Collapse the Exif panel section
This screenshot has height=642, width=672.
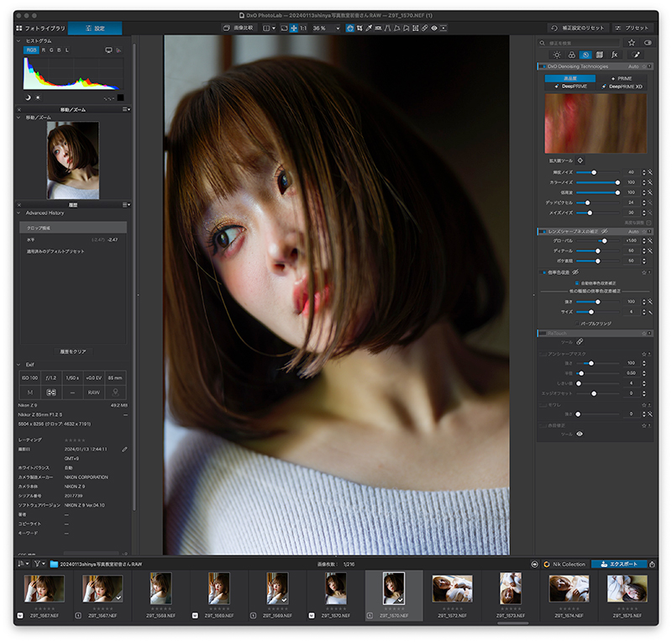[x=19, y=365]
